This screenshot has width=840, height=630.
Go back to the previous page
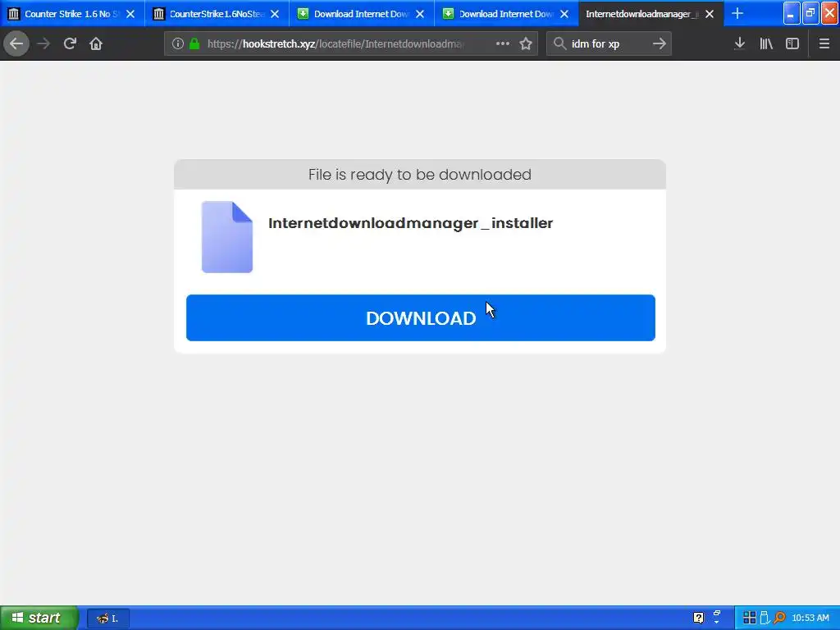[x=16, y=43]
